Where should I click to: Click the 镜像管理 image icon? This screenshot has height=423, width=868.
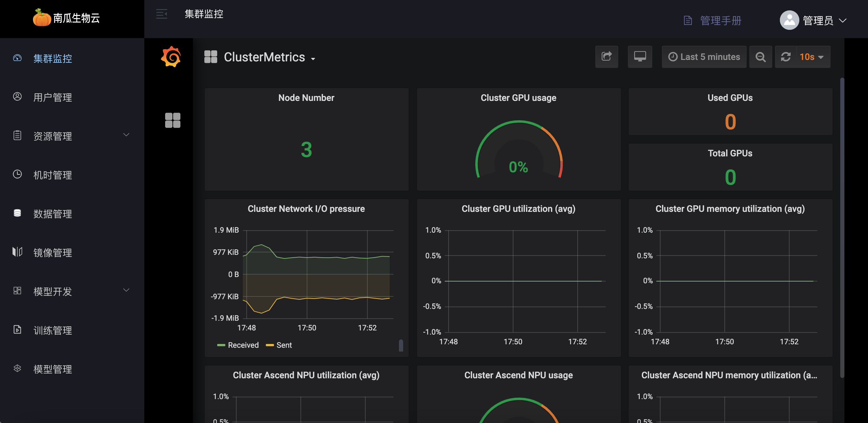17,252
